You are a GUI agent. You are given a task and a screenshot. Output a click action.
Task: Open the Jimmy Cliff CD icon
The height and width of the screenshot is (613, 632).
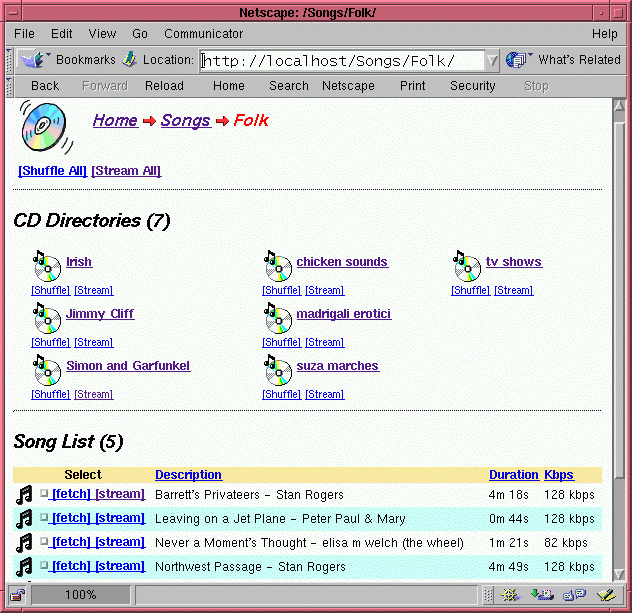(46, 318)
